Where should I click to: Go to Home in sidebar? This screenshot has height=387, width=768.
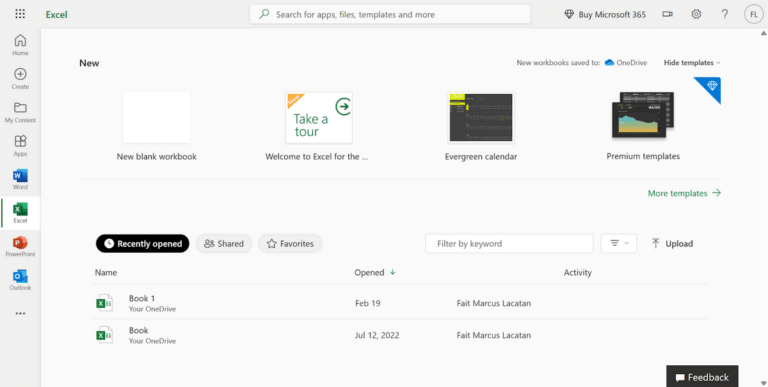pyautogui.click(x=20, y=45)
